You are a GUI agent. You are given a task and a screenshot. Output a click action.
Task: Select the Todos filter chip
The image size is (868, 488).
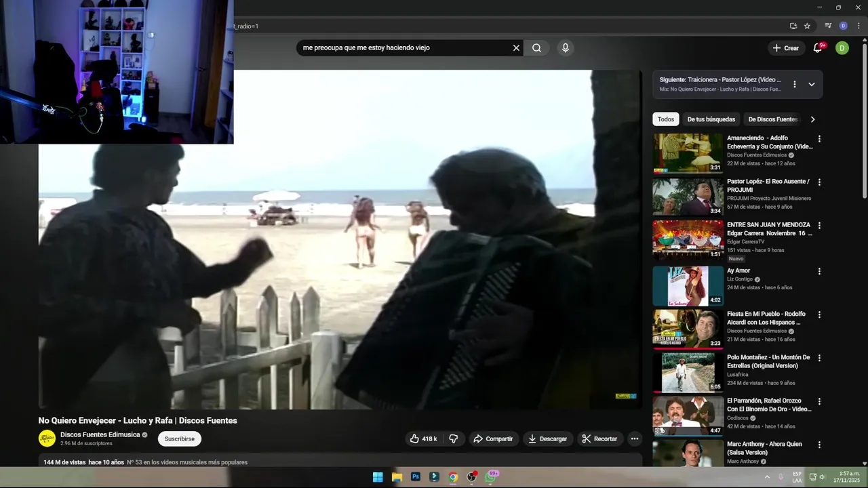[x=666, y=119]
